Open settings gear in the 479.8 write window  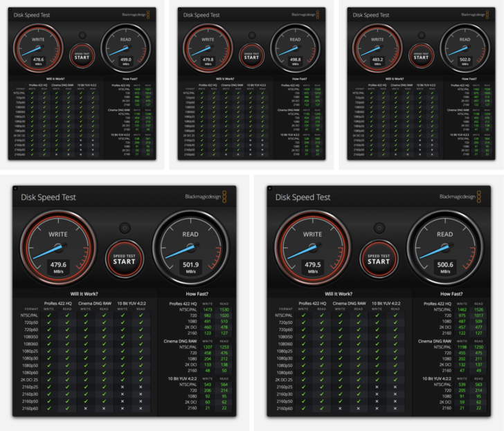tap(252, 35)
